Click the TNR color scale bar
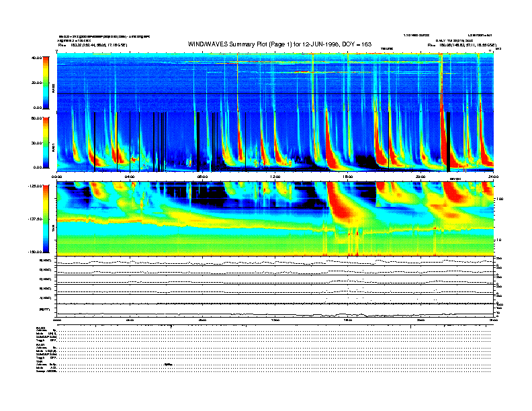Viewport: 532px width, 411px height. click(x=46, y=219)
